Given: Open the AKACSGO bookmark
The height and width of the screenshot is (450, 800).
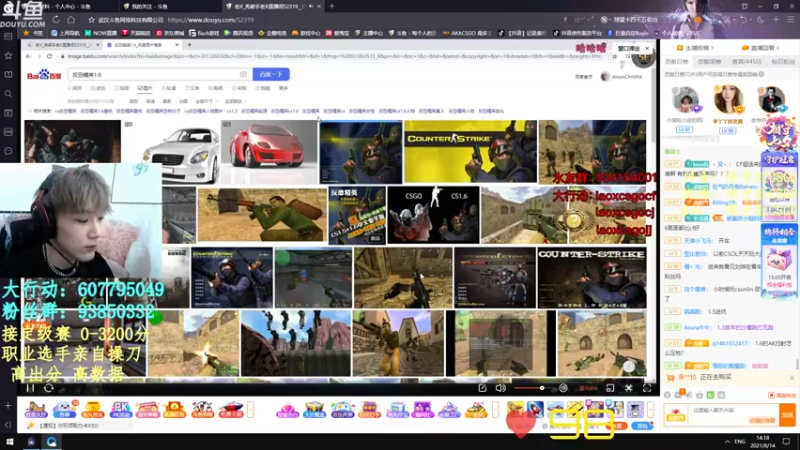Looking at the screenshot, I should pyautogui.click(x=466, y=33).
